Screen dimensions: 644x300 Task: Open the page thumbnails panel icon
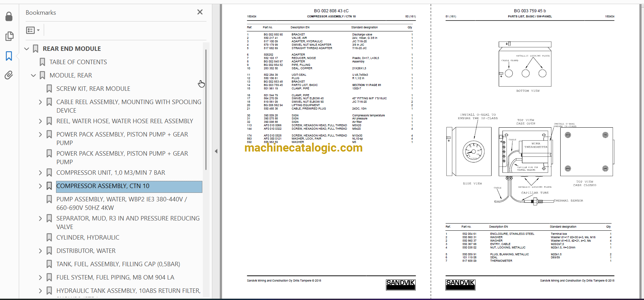tap(9, 36)
